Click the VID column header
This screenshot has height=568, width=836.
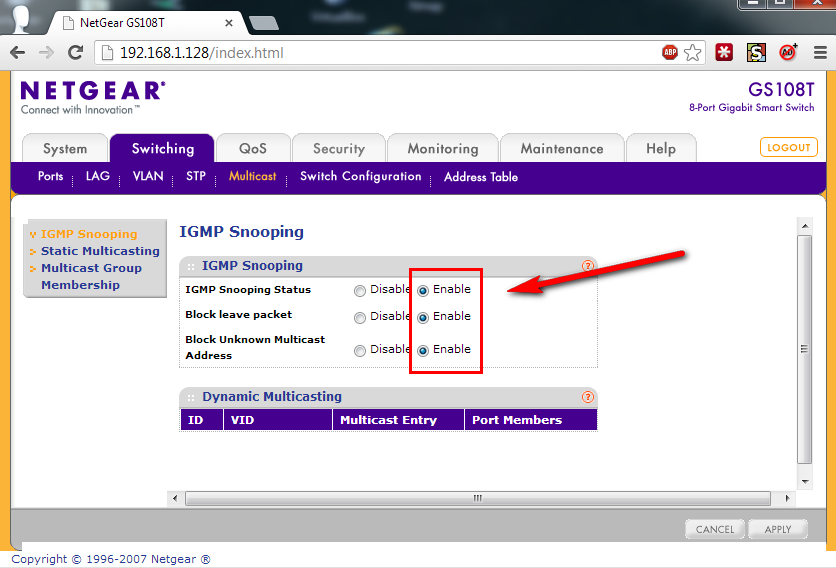pos(278,420)
